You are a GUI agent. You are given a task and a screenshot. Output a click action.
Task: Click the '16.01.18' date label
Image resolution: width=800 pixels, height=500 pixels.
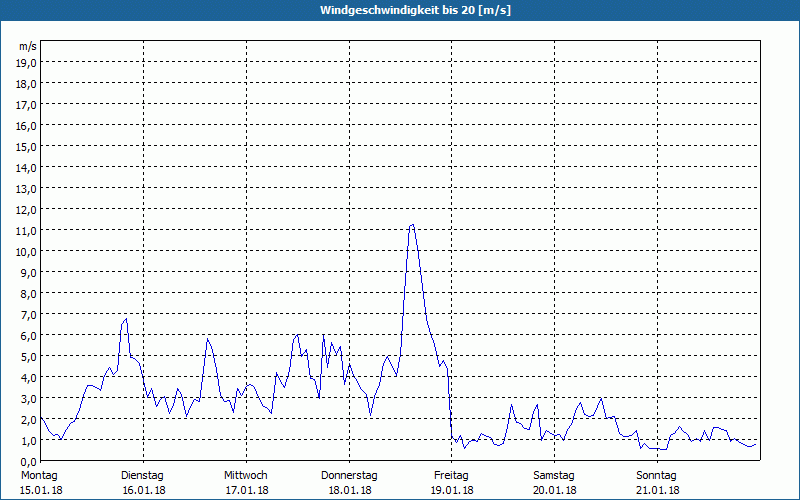point(144,490)
